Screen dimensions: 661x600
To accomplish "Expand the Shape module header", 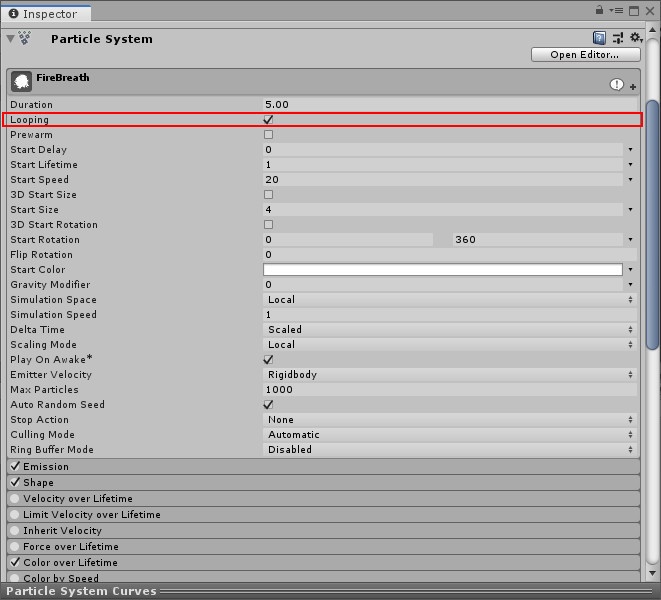I will coord(323,482).
